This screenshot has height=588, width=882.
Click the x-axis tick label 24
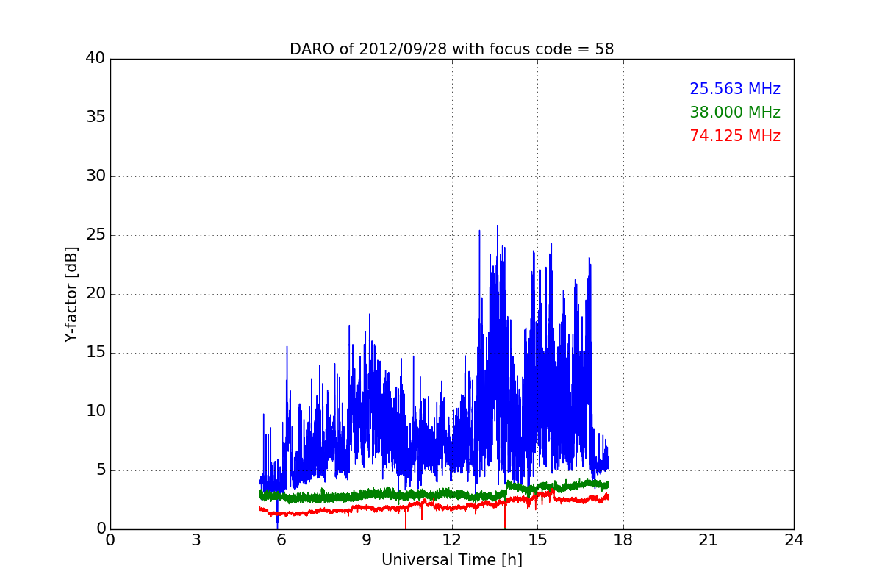794,539
